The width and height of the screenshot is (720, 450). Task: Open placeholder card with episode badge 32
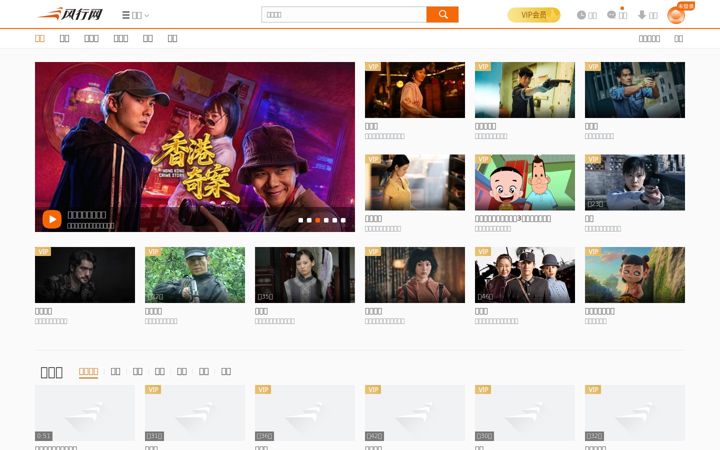(x=635, y=413)
